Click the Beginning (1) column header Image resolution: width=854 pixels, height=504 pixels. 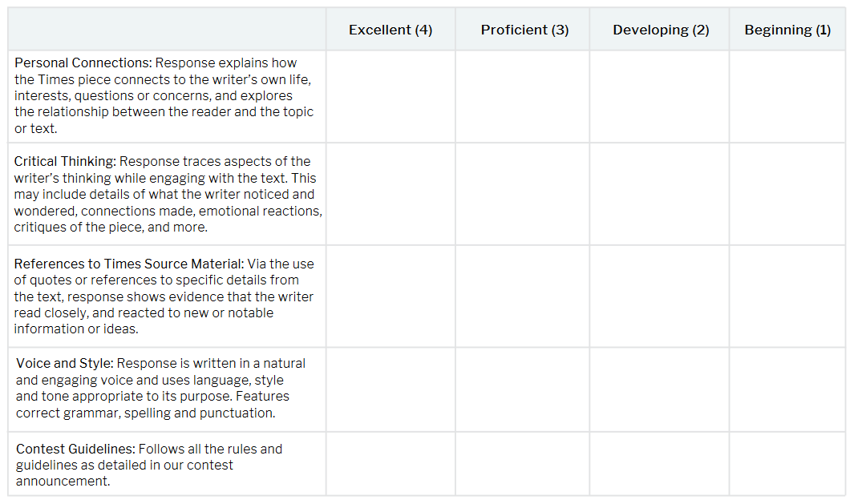click(x=787, y=30)
